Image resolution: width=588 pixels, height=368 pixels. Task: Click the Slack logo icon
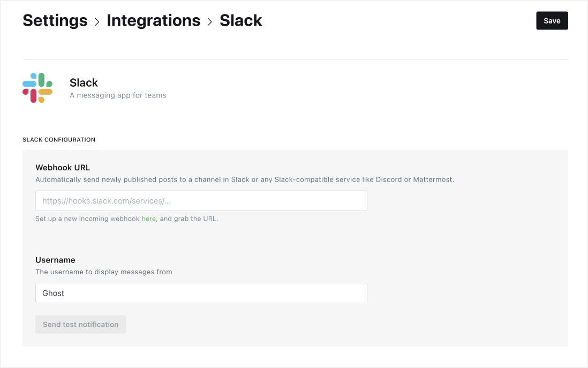[x=37, y=87]
